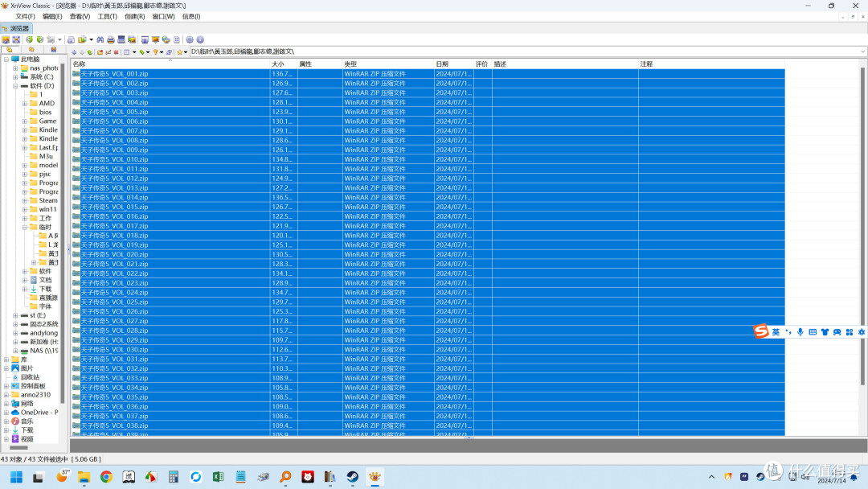Open the slideshow icon in the toolbar
This screenshot has width=868, height=489.
click(155, 39)
